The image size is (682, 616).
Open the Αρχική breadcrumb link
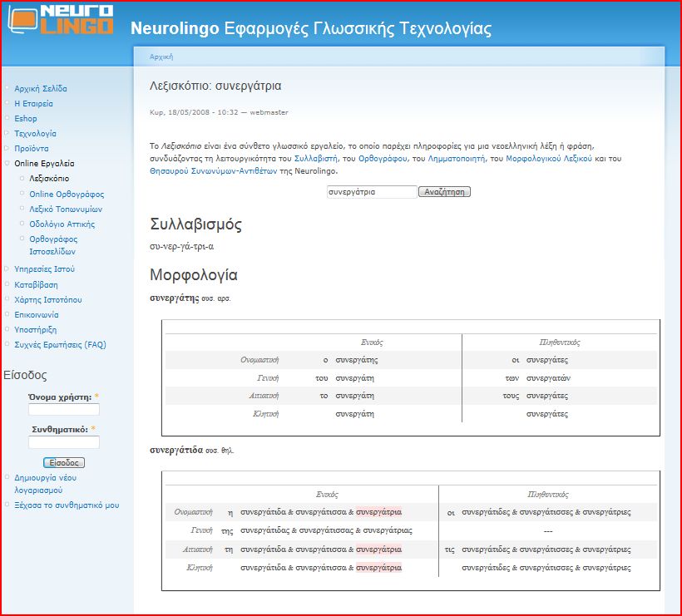coord(161,57)
